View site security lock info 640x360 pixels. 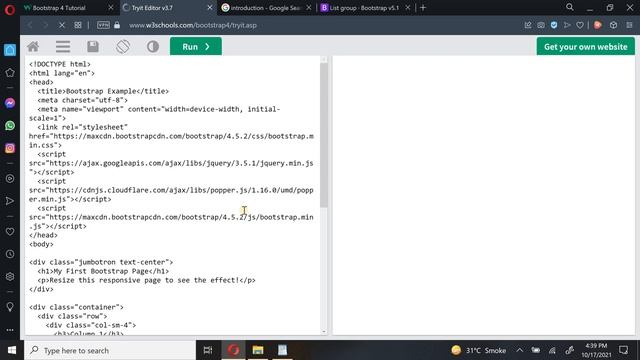click(x=117, y=25)
